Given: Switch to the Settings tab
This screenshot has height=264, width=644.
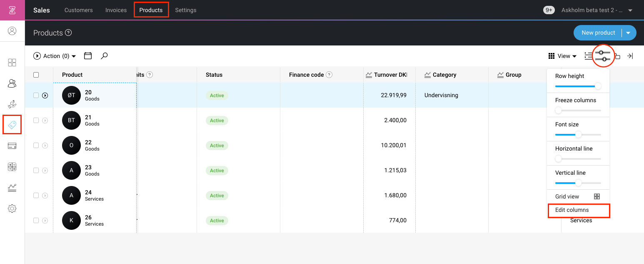Looking at the screenshot, I should (x=186, y=10).
